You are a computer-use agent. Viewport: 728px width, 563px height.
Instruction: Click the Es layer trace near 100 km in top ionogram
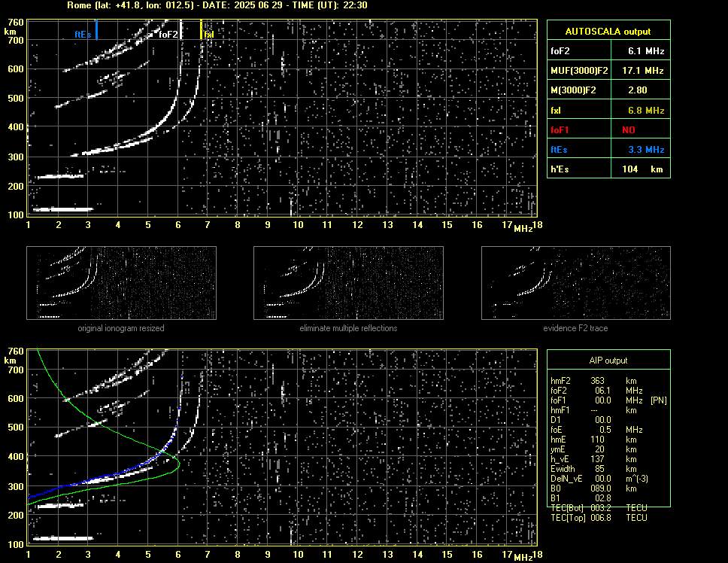[63, 209]
